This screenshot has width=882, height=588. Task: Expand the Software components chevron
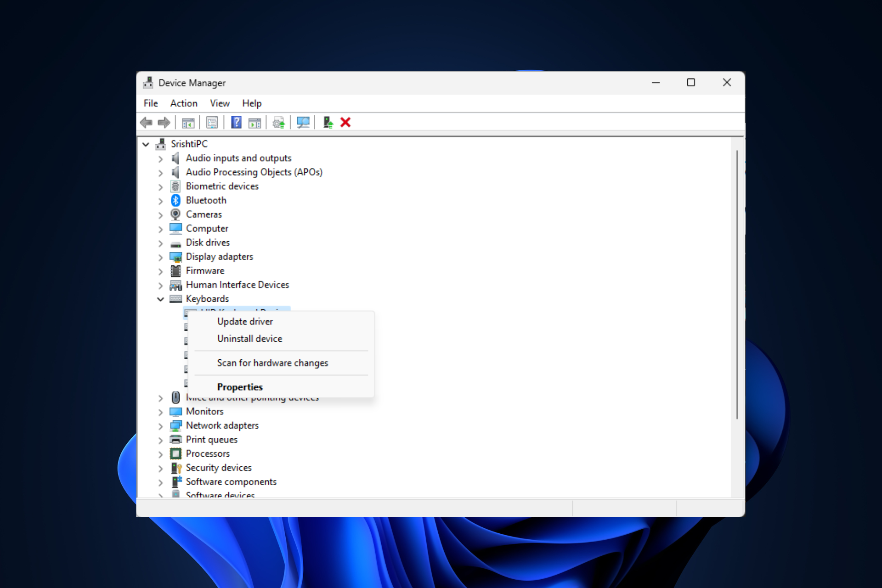(x=160, y=482)
